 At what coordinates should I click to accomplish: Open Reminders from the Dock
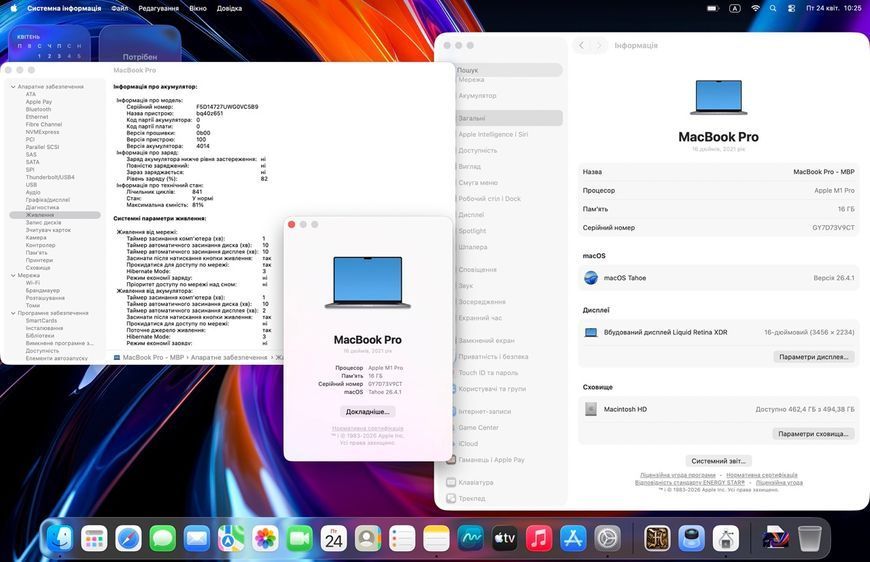tap(402, 538)
